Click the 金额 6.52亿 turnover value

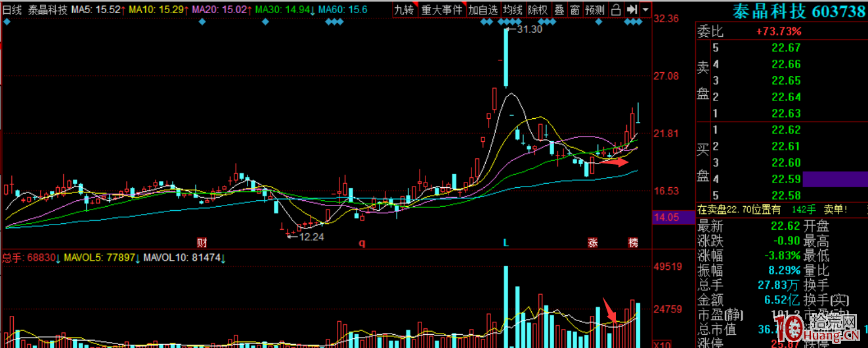click(783, 299)
